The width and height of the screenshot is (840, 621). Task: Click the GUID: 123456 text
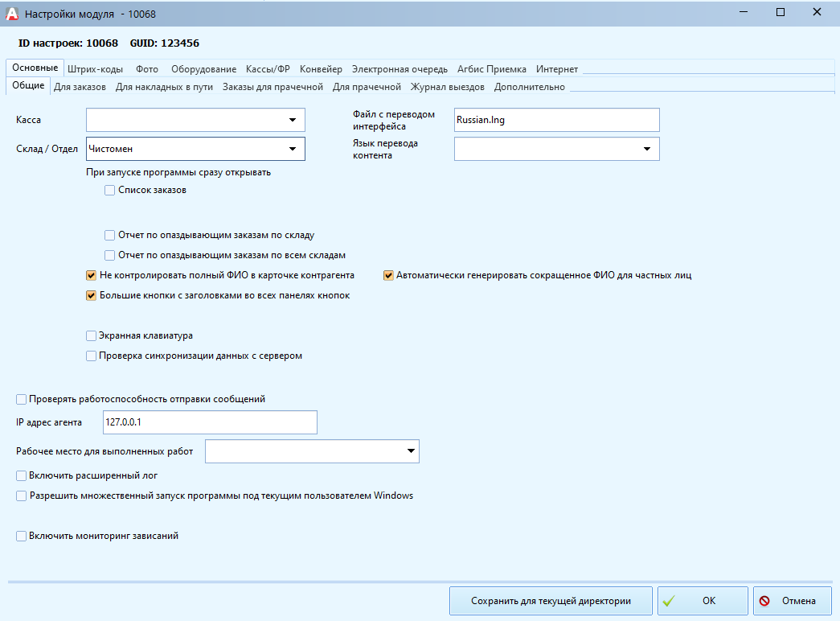coord(165,43)
